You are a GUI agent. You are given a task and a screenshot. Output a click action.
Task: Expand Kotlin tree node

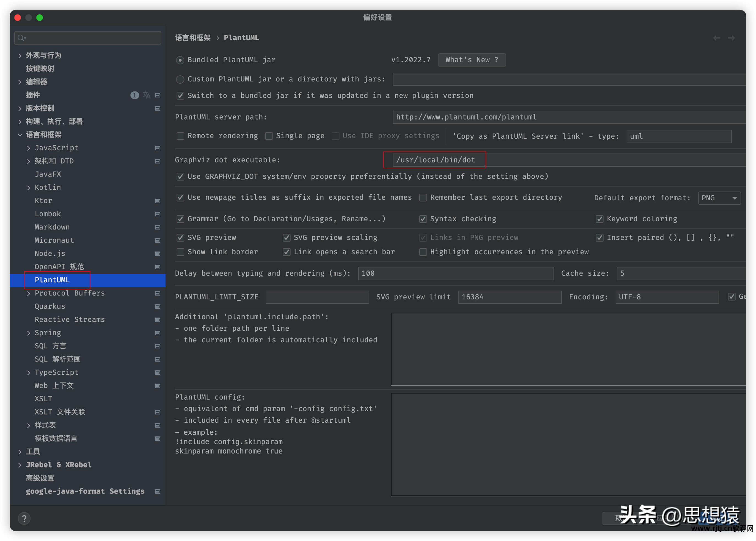(x=29, y=188)
